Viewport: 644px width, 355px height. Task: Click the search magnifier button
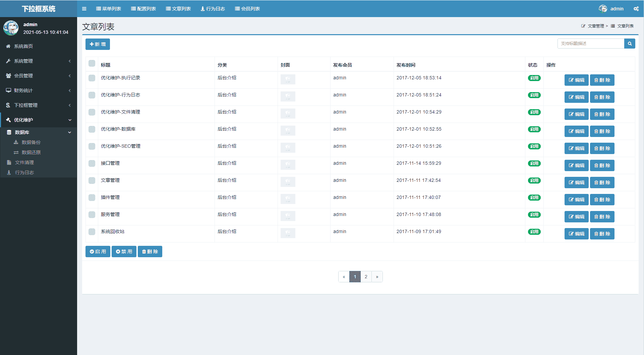tap(630, 44)
